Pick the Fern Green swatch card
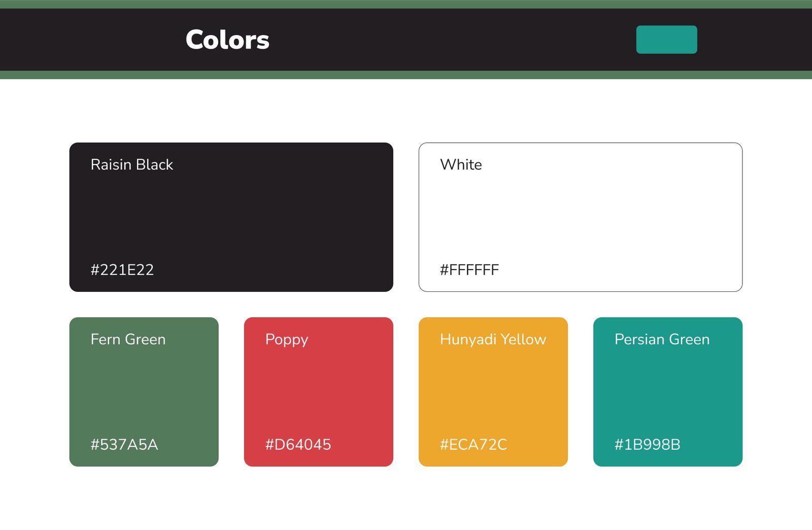Image resolution: width=812 pixels, height=530 pixels. (x=144, y=391)
